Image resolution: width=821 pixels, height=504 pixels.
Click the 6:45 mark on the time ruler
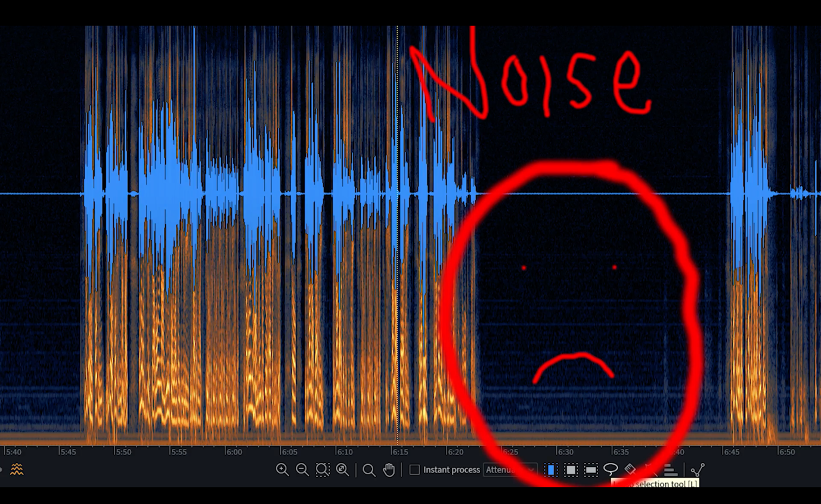click(x=732, y=452)
